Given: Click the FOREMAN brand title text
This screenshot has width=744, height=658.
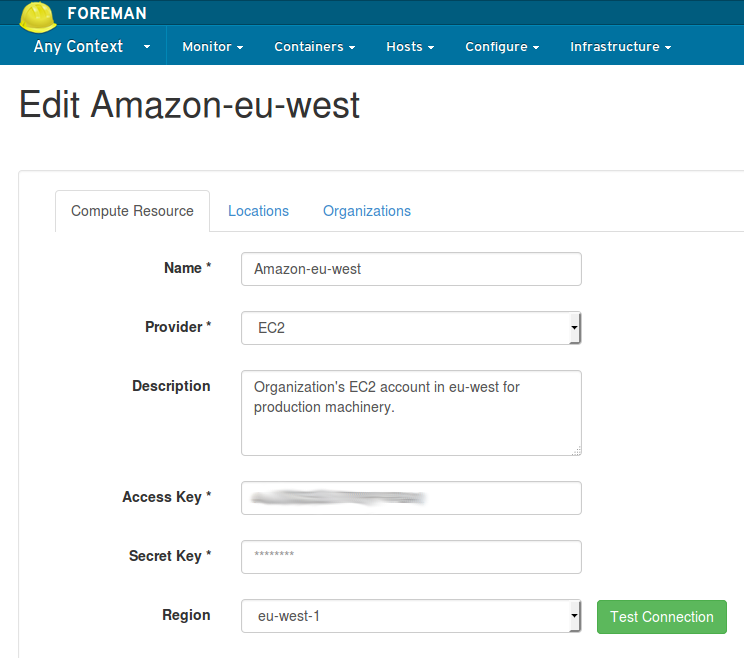Looking at the screenshot, I should click(x=106, y=14).
